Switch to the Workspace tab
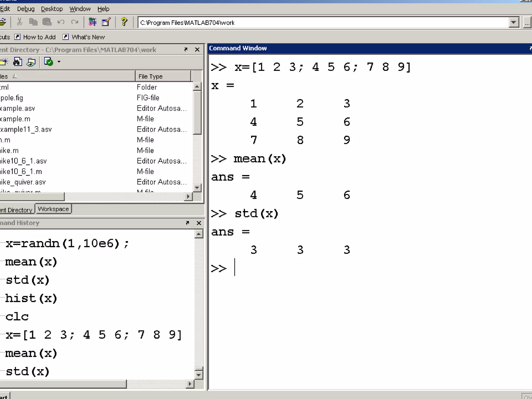Screen dimensions: 532x399 [x=53, y=209]
